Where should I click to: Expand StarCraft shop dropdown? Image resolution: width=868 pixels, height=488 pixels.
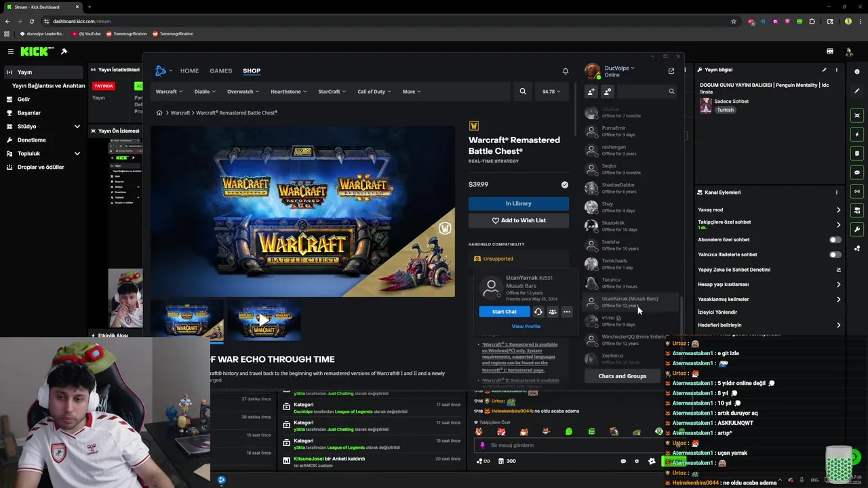tap(332, 91)
